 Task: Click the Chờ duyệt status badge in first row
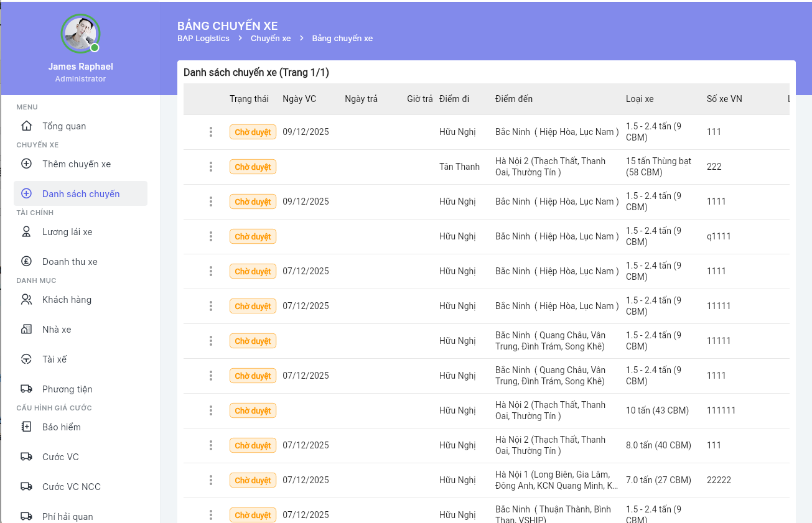[x=253, y=132]
